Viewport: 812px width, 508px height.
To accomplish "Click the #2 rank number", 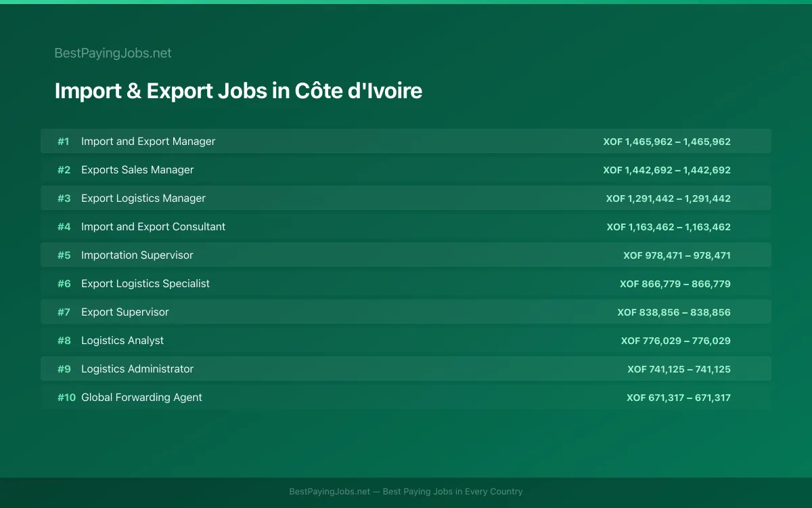I will click(x=64, y=170).
